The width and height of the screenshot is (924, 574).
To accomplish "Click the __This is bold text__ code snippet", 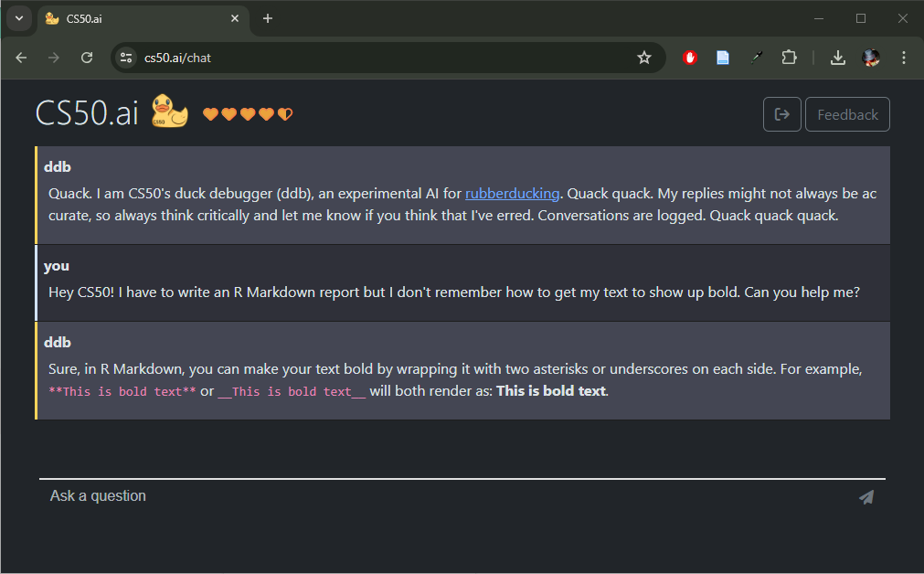I will point(292,391).
